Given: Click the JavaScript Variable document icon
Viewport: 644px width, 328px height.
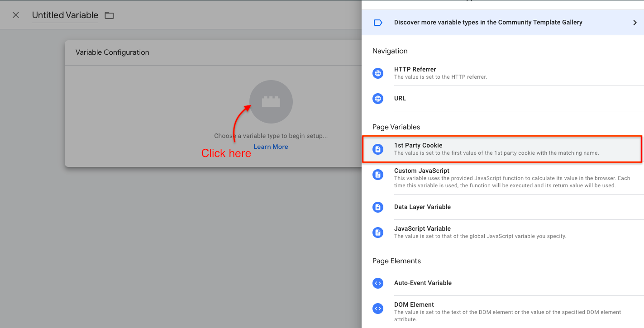Looking at the screenshot, I should 378,233.
